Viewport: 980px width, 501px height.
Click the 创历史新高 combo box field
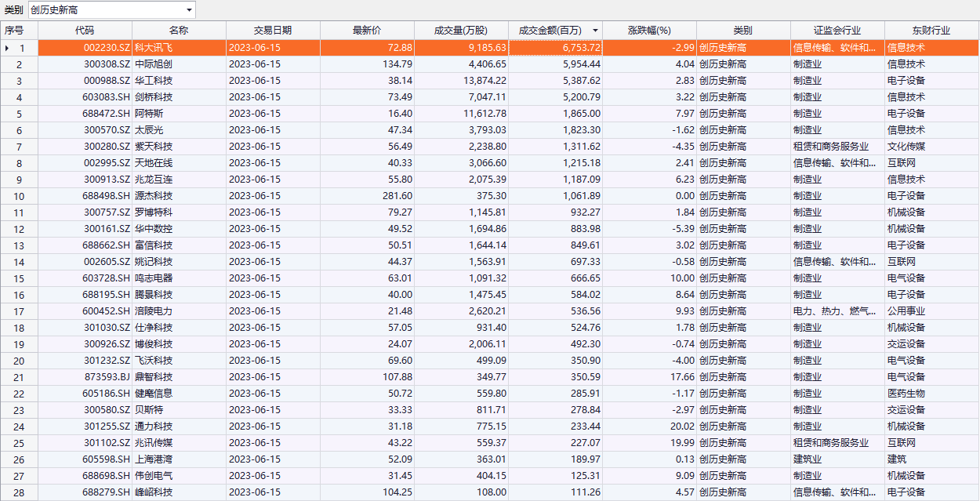coord(106,10)
